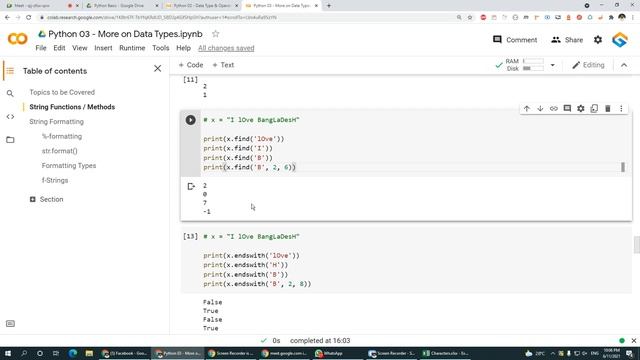
Task: Close the Table of contents panel
Action: pos(158,69)
